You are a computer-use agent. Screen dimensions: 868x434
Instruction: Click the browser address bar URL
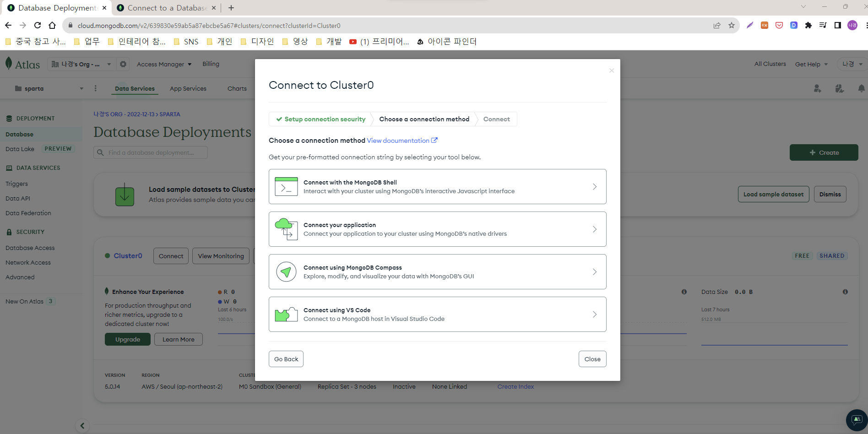209,26
